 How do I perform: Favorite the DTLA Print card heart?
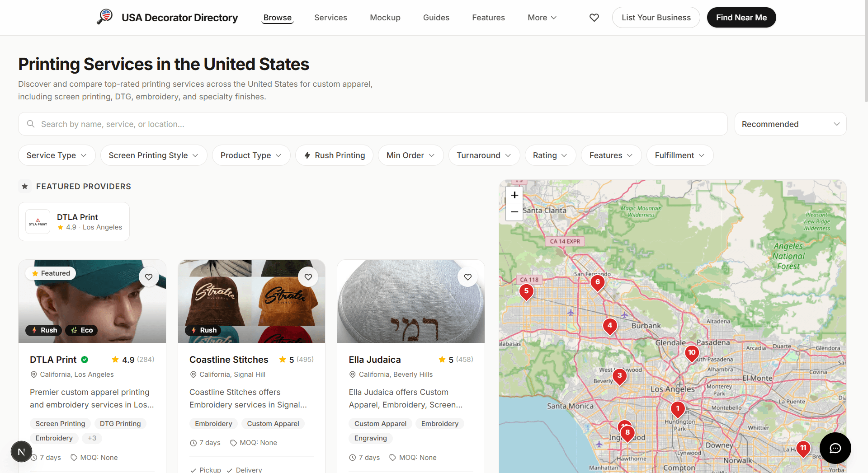click(149, 277)
